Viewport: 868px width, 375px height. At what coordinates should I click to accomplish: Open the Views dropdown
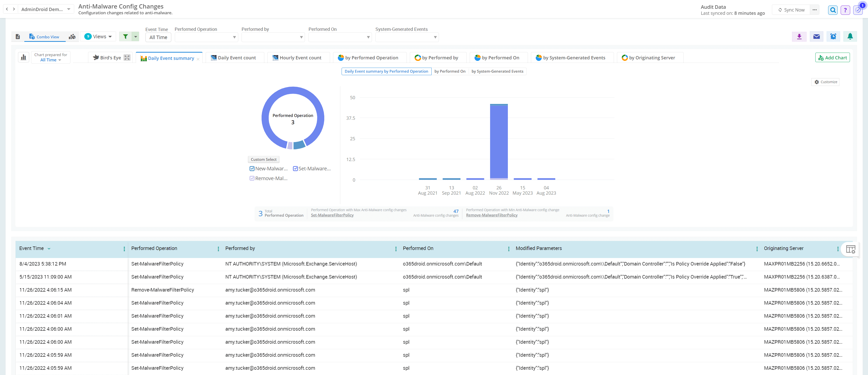click(x=98, y=36)
